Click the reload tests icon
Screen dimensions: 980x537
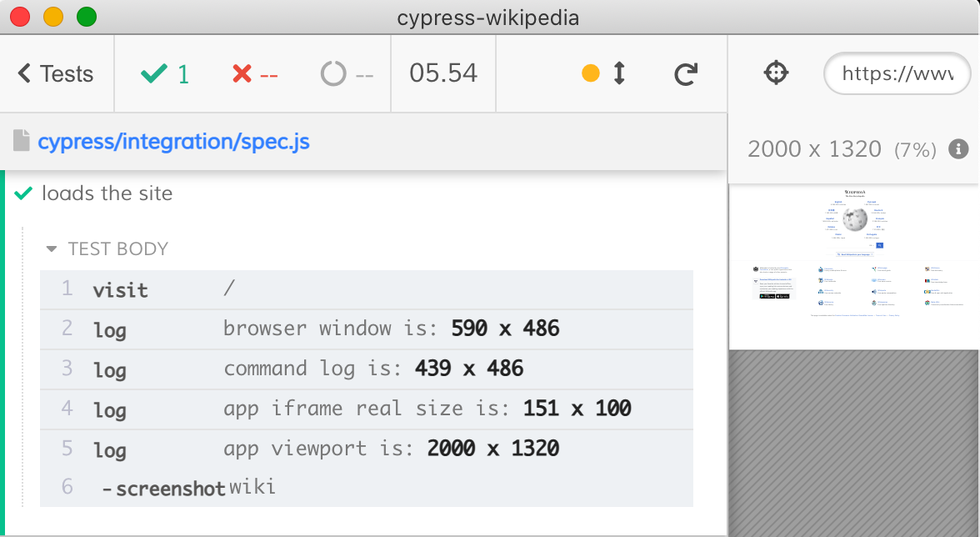pos(685,74)
